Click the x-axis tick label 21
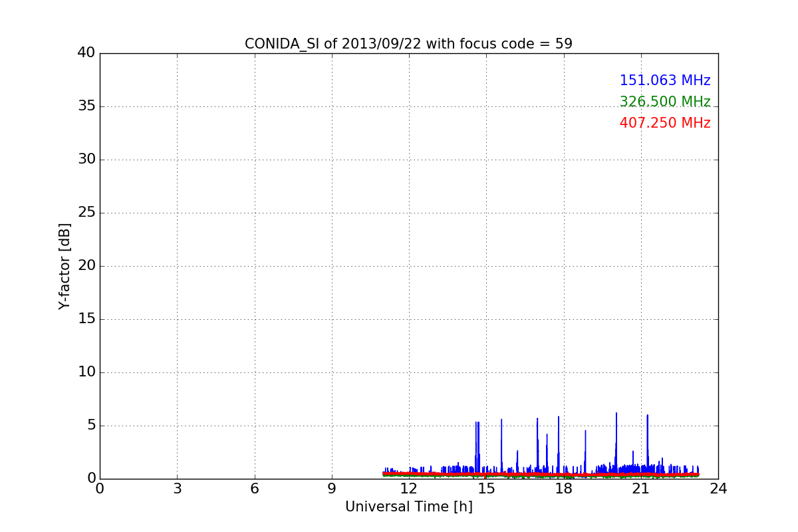This screenshot has width=798, height=532. click(x=641, y=489)
